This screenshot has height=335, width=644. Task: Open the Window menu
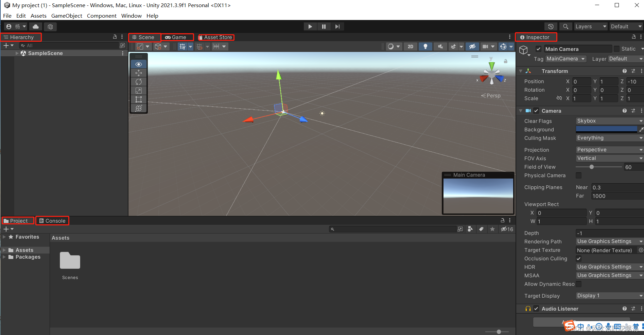(x=132, y=16)
